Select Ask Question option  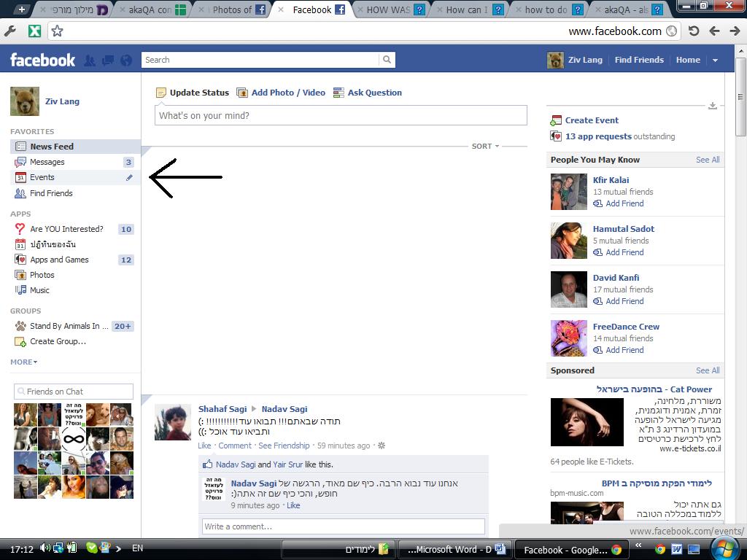point(368,93)
